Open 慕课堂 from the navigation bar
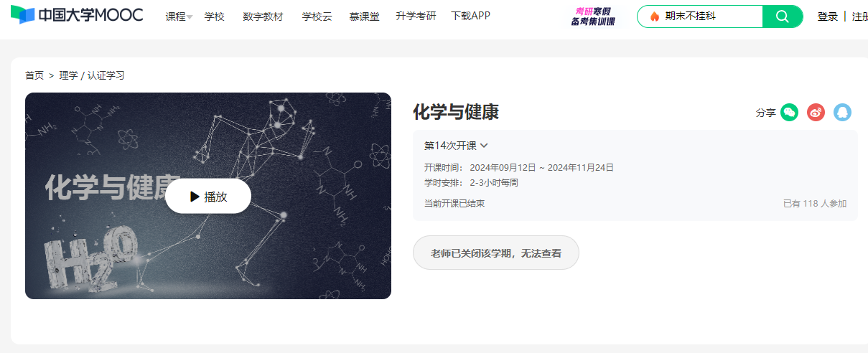 pos(364,16)
